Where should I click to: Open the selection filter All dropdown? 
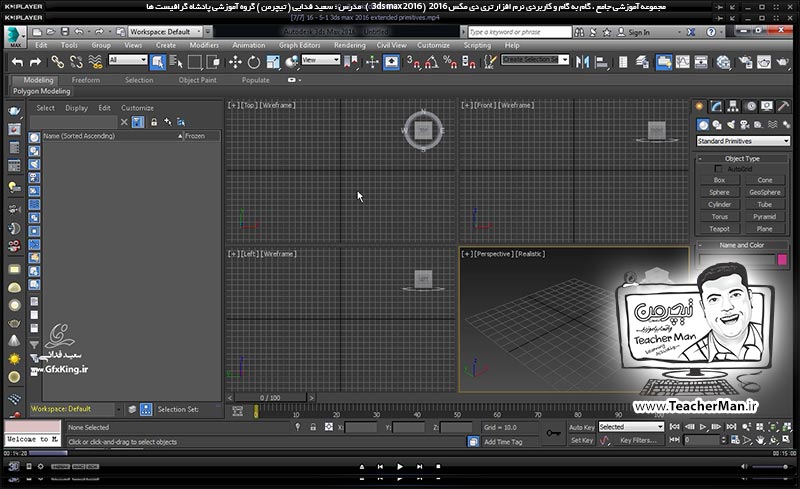tap(128, 60)
